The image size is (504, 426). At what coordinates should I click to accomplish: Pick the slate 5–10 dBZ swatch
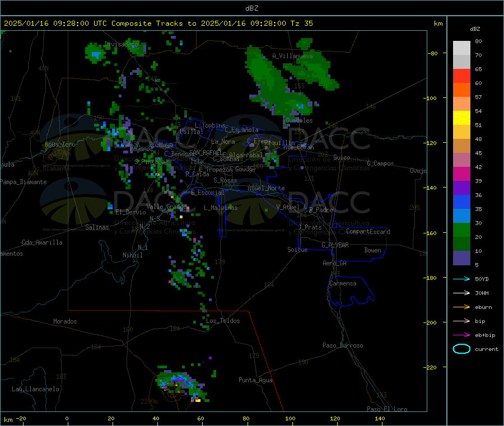(461, 258)
